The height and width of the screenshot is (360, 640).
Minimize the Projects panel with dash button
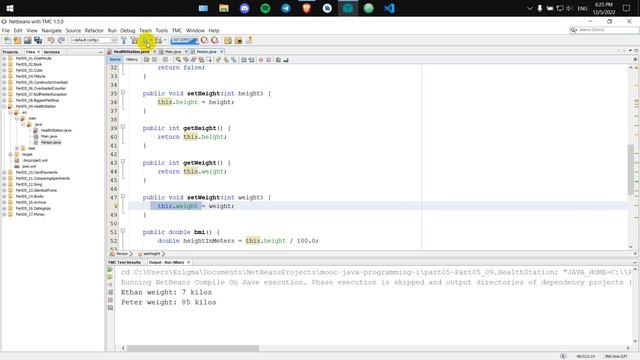tap(101, 52)
